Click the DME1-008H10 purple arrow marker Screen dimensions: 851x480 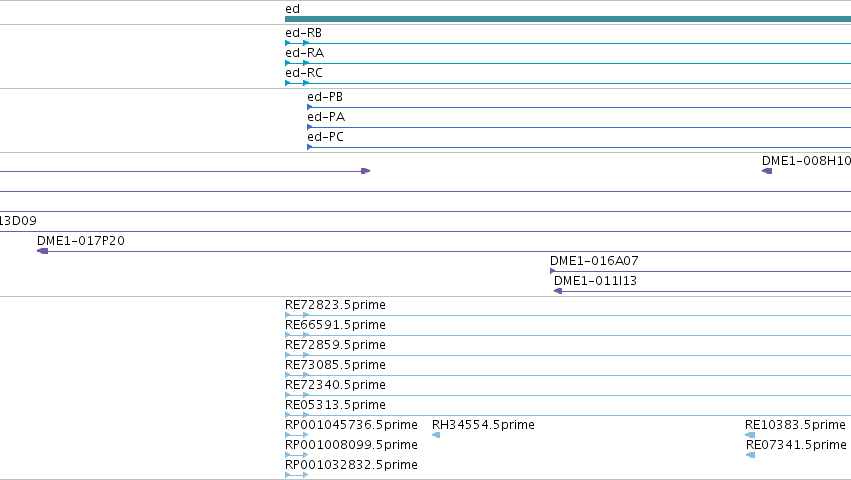pos(767,171)
